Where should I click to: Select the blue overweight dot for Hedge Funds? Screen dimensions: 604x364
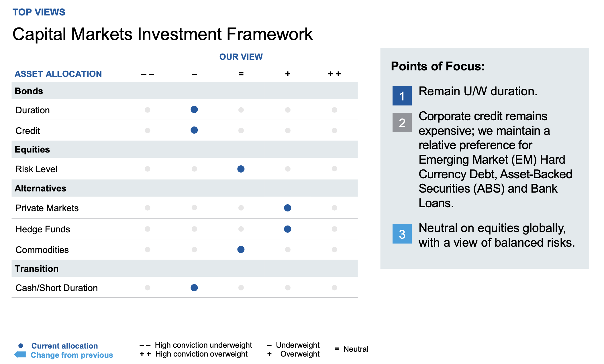coord(287,229)
